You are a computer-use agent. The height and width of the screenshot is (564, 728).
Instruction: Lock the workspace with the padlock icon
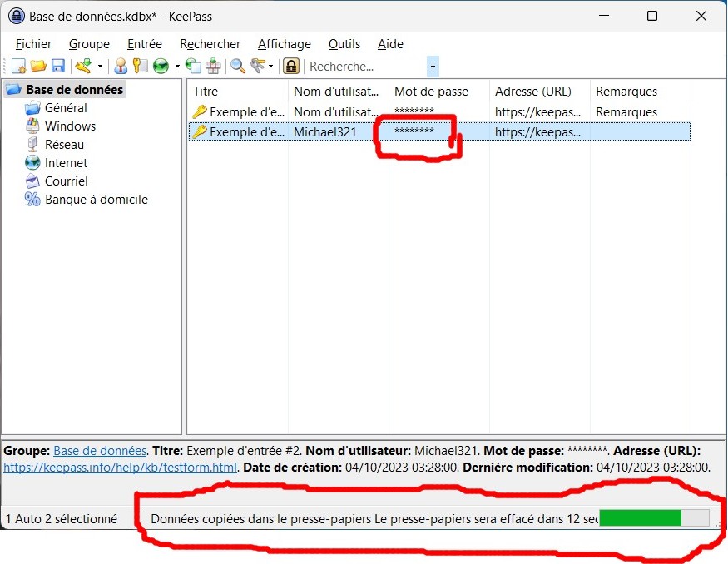click(x=291, y=67)
